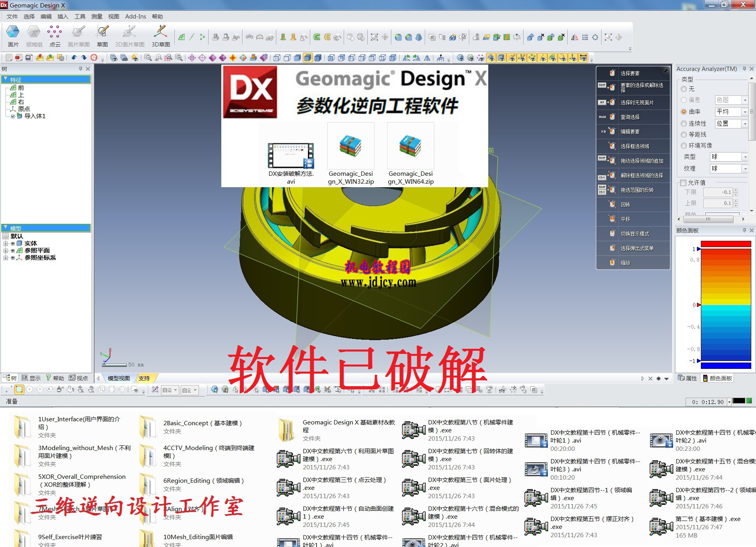Select the 等距线 radio option
The width and height of the screenshot is (756, 547).
(x=684, y=134)
